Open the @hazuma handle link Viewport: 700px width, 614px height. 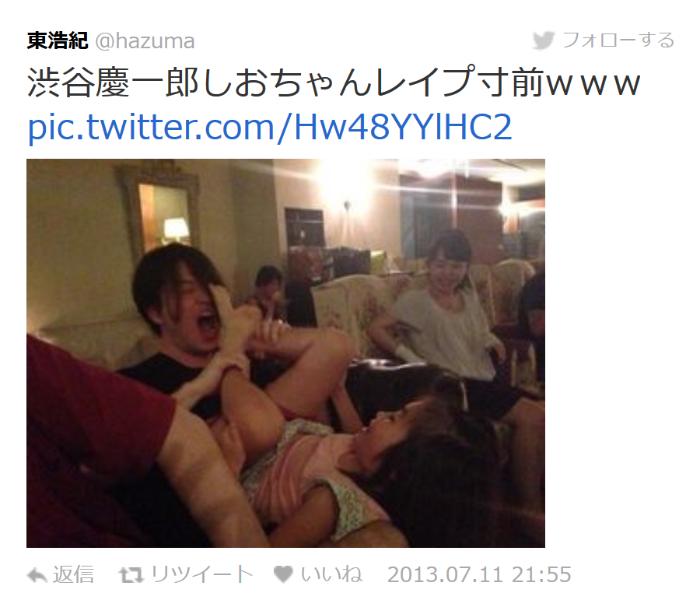click(145, 41)
